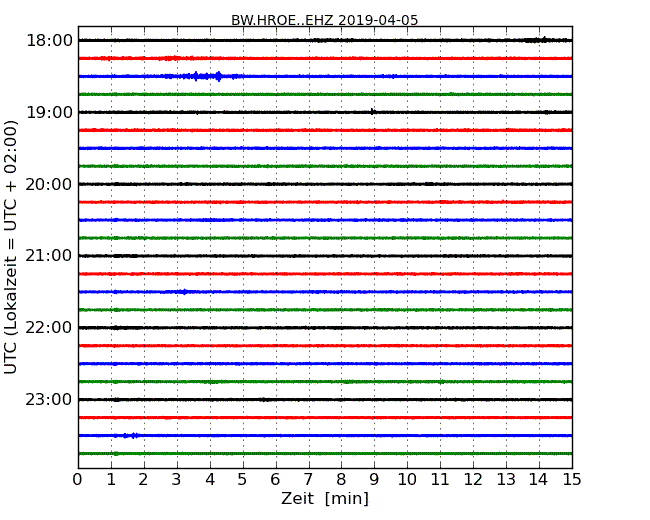
Task: Click the 18:00 time tick label
Action: pyautogui.click(x=49, y=41)
